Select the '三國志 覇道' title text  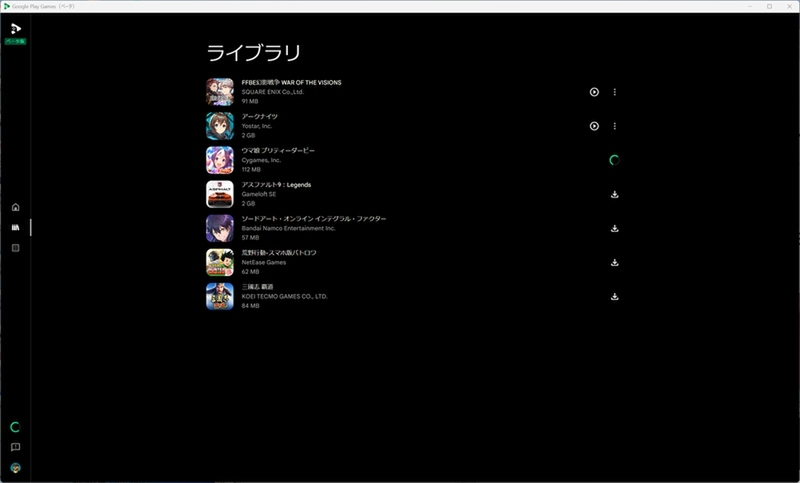point(257,287)
